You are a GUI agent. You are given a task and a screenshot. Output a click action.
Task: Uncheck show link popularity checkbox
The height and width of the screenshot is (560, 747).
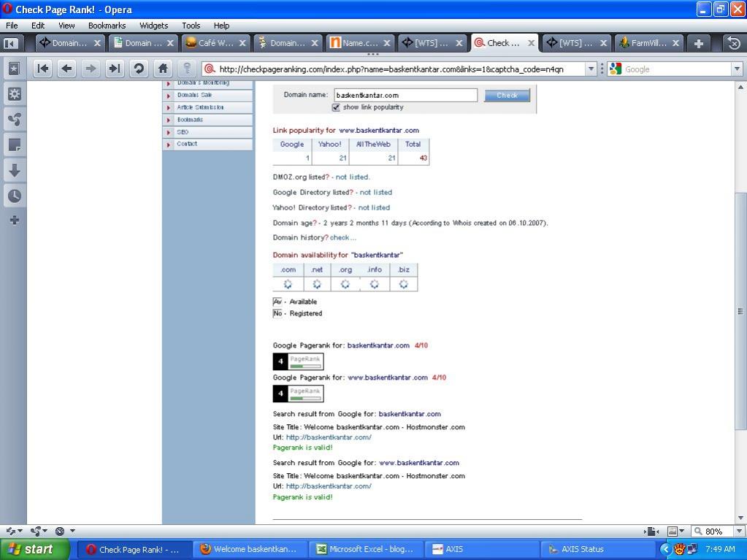(336, 107)
